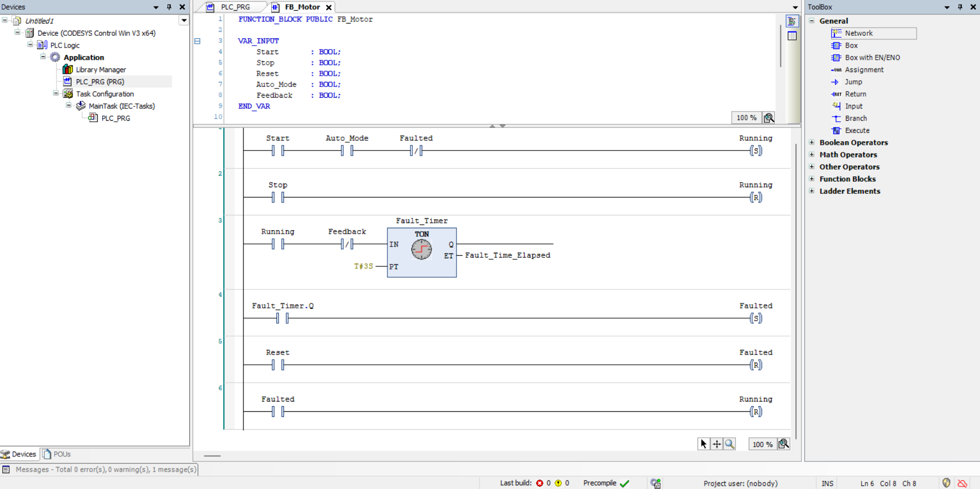Expand Other Operators section
Image resolution: width=980 pixels, height=489 pixels.
[812, 167]
